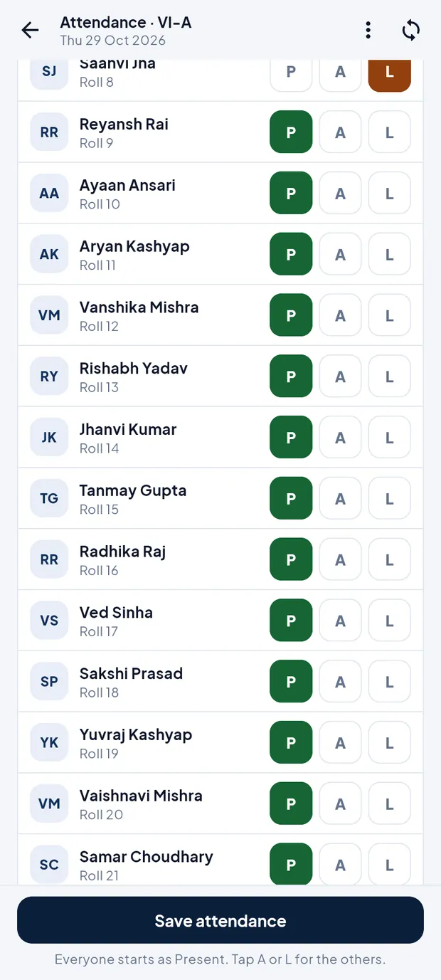This screenshot has width=441, height=980.
Task: Tap Ayaan Ansari's AA avatar
Action: (x=49, y=194)
